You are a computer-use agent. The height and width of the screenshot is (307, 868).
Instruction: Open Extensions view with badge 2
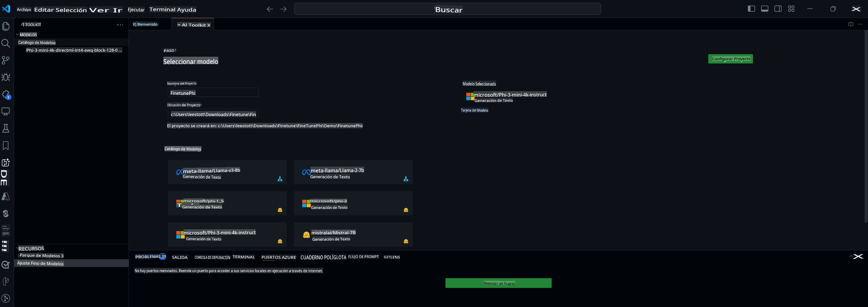[6, 95]
